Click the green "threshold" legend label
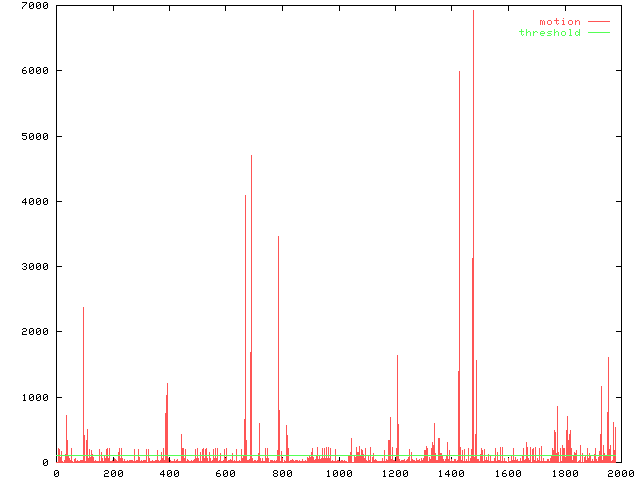This screenshot has height=480, width=640. coord(549,33)
